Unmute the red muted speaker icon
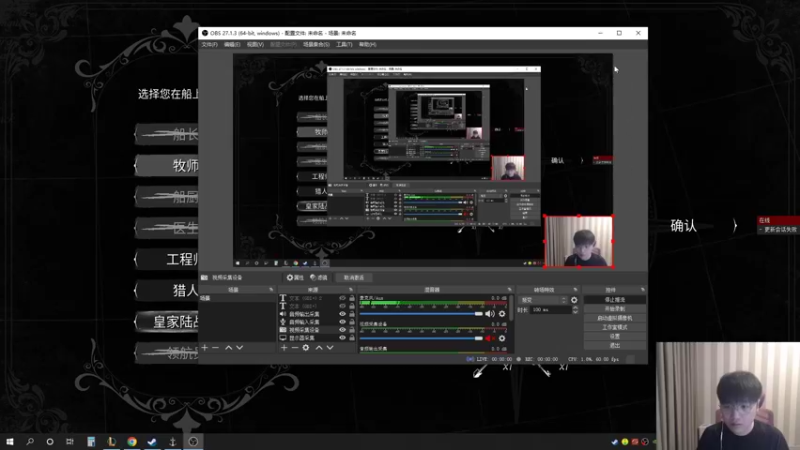800x450 pixels. click(x=490, y=338)
